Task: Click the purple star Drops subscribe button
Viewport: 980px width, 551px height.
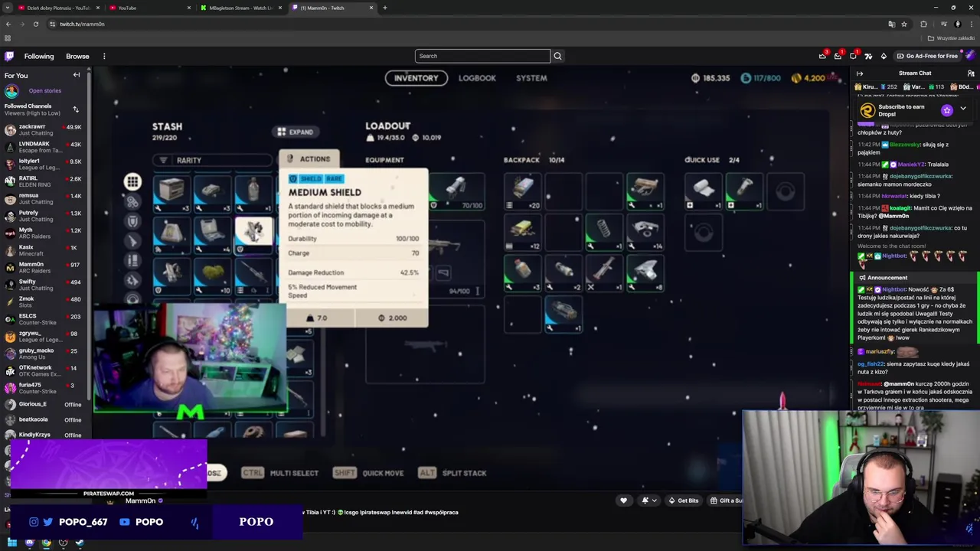Action: [x=947, y=110]
